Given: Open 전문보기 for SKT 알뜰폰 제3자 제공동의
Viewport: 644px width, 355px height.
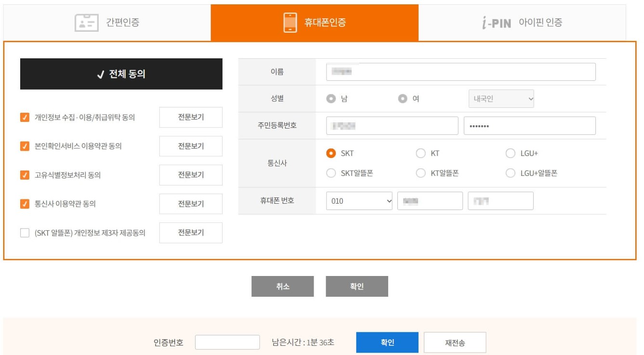Looking at the screenshot, I should 191,233.
